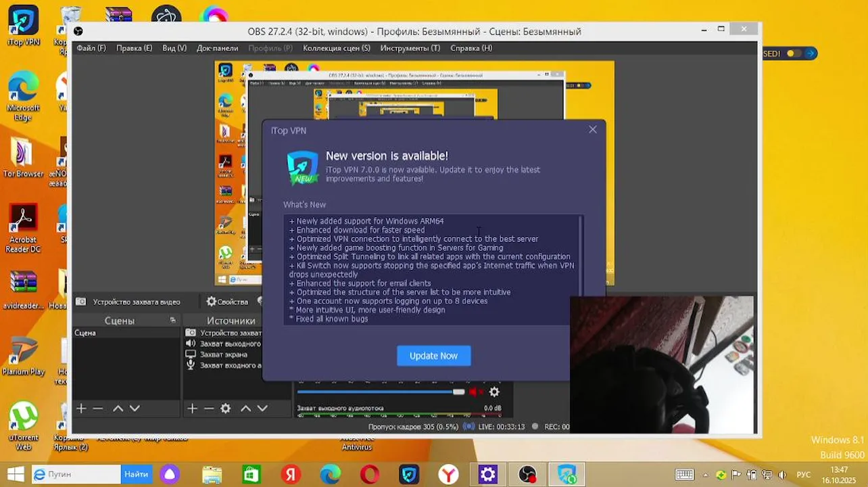Open the Windows Start button

(15, 474)
